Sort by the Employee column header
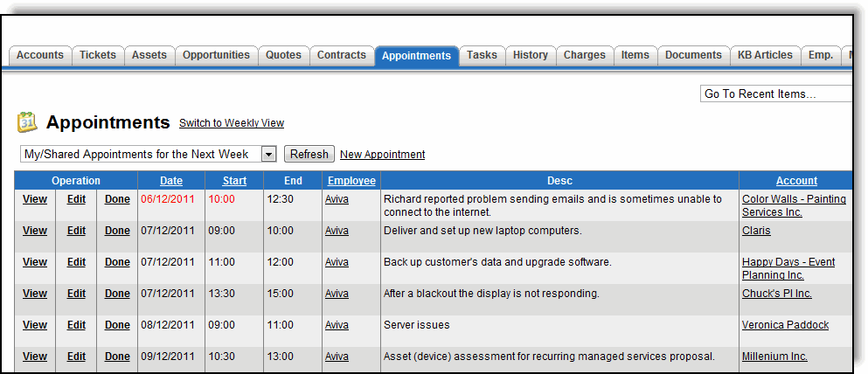868x374 pixels. click(351, 181)
